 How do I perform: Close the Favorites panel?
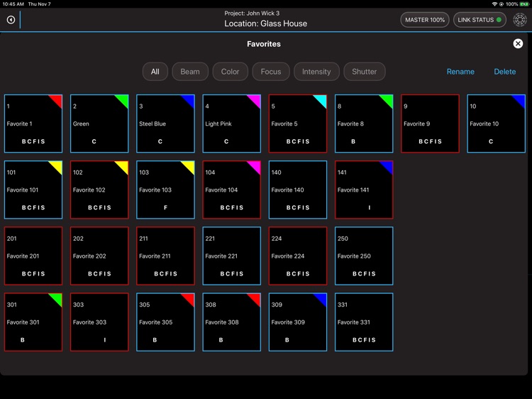(518, 44)
